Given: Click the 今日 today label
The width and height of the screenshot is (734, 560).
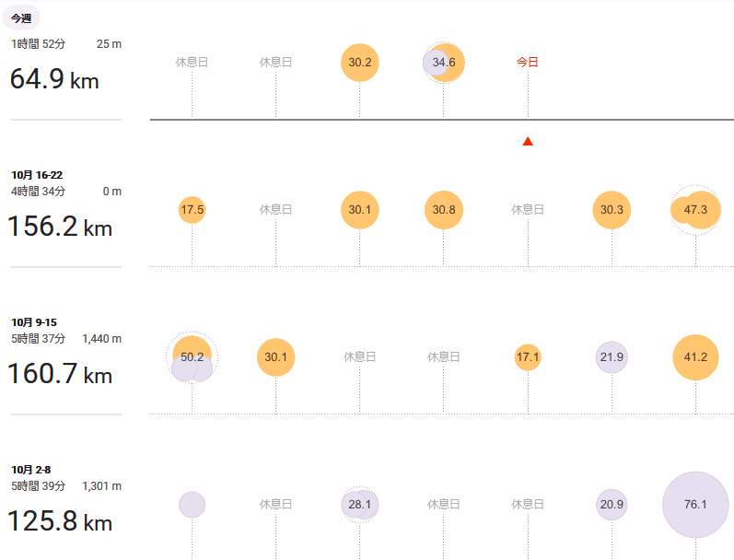Looking at the screenshot, I should [x=528, y=62].
